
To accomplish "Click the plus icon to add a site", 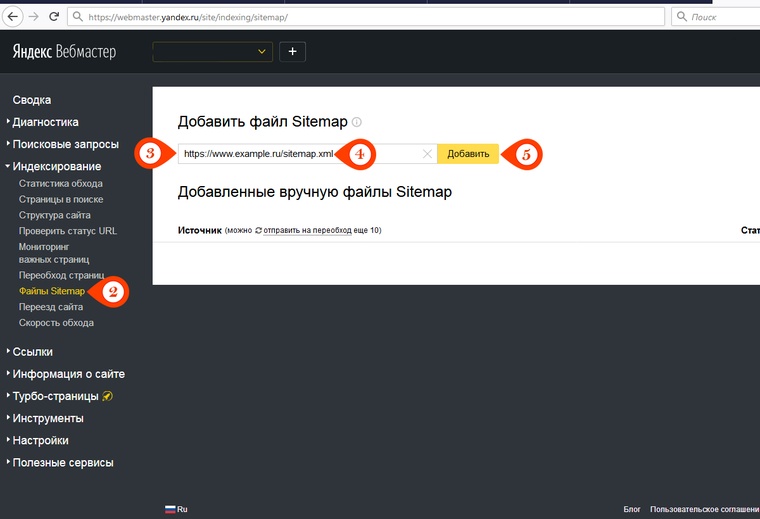I will (x=292, y=51).
